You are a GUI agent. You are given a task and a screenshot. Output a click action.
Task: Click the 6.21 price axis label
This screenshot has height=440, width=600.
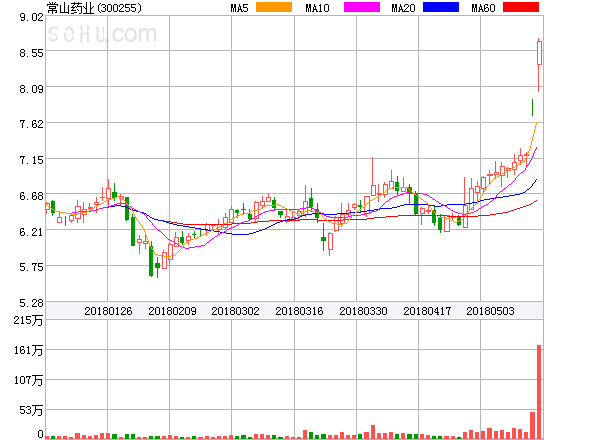pyautogui.click(x=31, y=232)
